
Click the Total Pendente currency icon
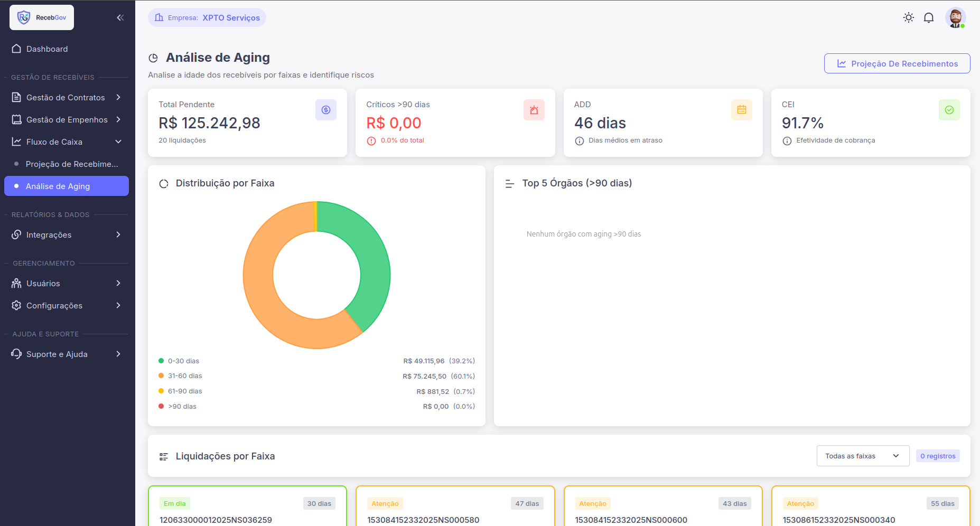pos(325,110)
